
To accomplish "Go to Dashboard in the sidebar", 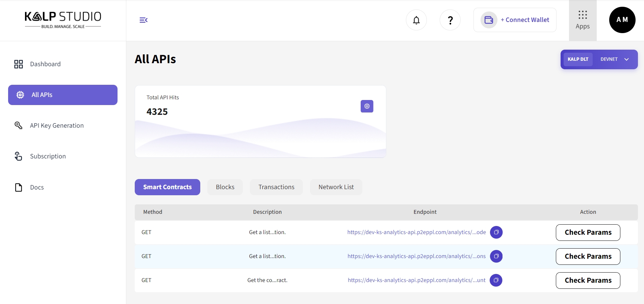I will coord(45,64).
